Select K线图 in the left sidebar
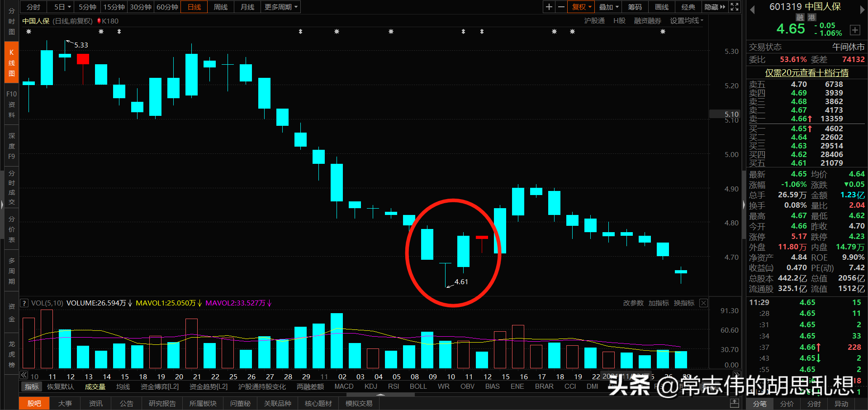 [11, 62]
